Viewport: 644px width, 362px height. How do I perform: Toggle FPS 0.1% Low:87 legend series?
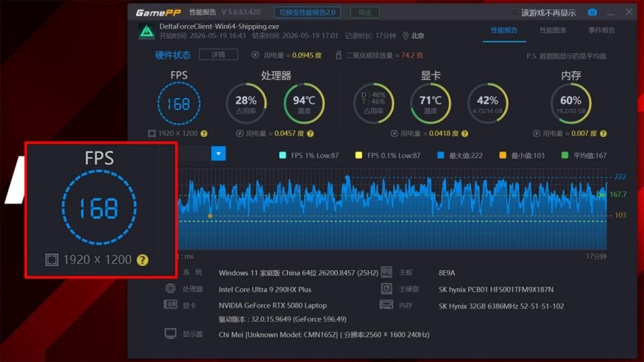(388, 156)
